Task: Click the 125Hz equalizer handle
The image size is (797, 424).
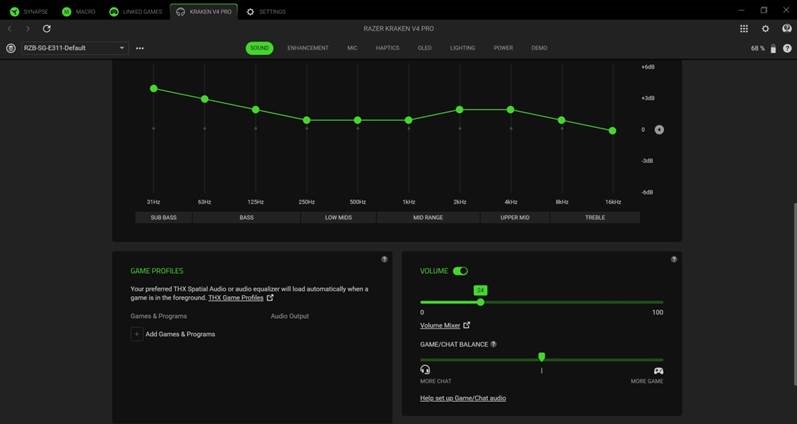Action: (256, 110)
